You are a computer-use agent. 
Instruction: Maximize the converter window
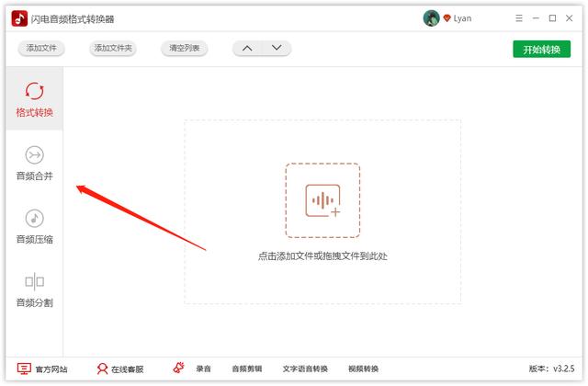(x=552, y=18)
